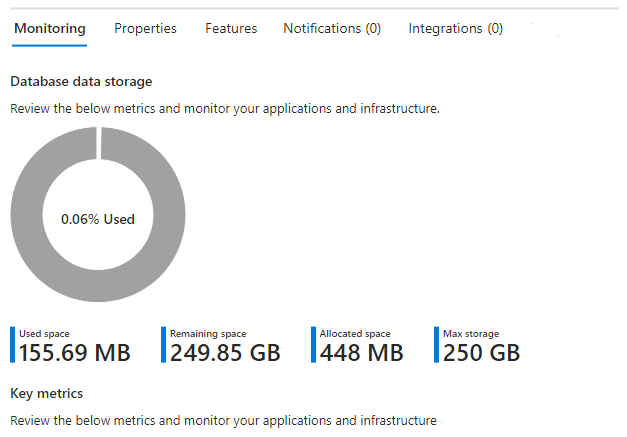Viewport: 627px width, 437px height.
Task: Select the 448 MB allocated space value
Action: pos(362,352)
